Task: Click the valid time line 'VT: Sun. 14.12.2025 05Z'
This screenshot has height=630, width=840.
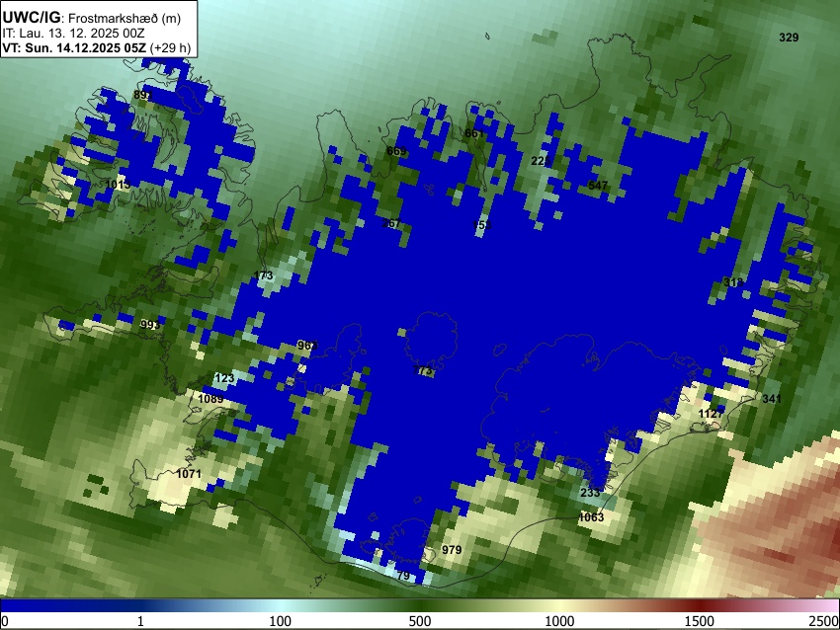Action: coord(74,47)
